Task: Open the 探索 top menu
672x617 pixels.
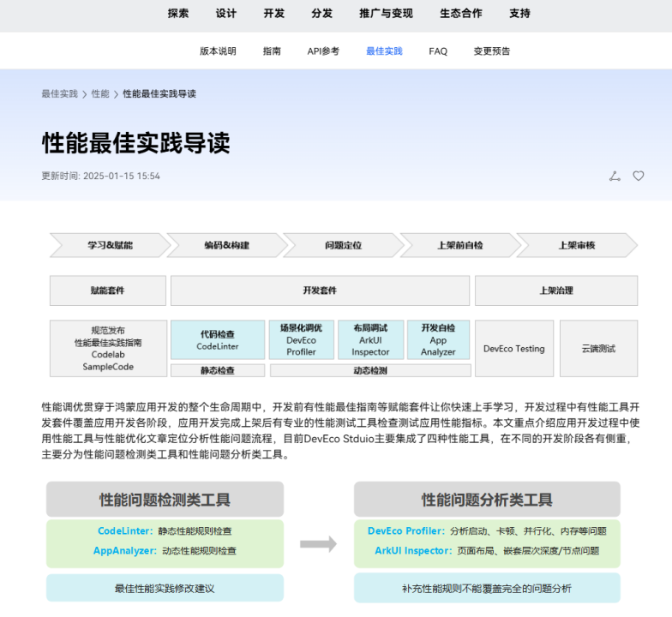Action: click(178, 14)
